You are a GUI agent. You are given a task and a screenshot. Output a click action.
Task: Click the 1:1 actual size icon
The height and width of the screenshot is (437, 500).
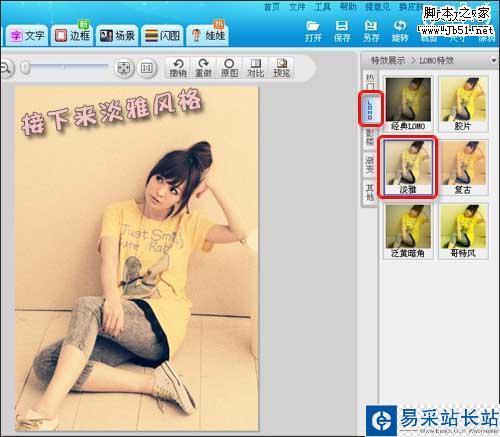click(147, 68)
